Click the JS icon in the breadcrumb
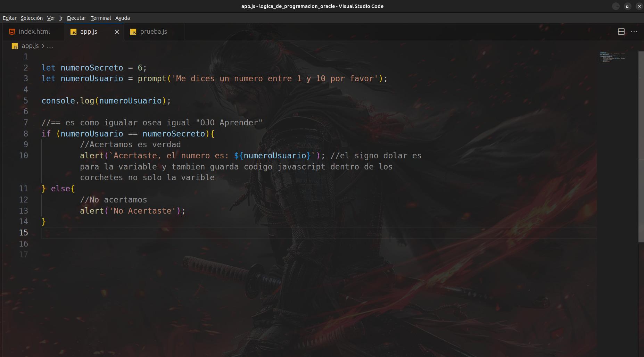The height and width of the screenshot is (357, 644). (15, 46)
